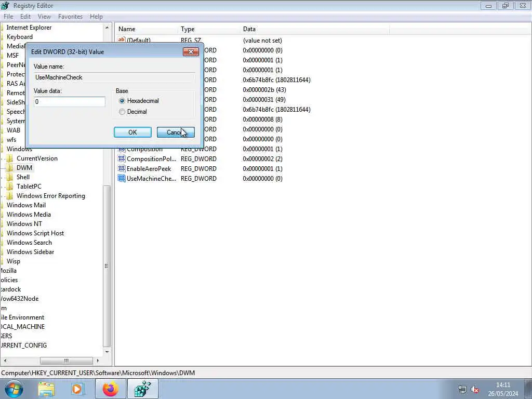Click the 0x00000031 (49) data cell
This screenshot has width=532, height=399.
click(x=264, y=100)
